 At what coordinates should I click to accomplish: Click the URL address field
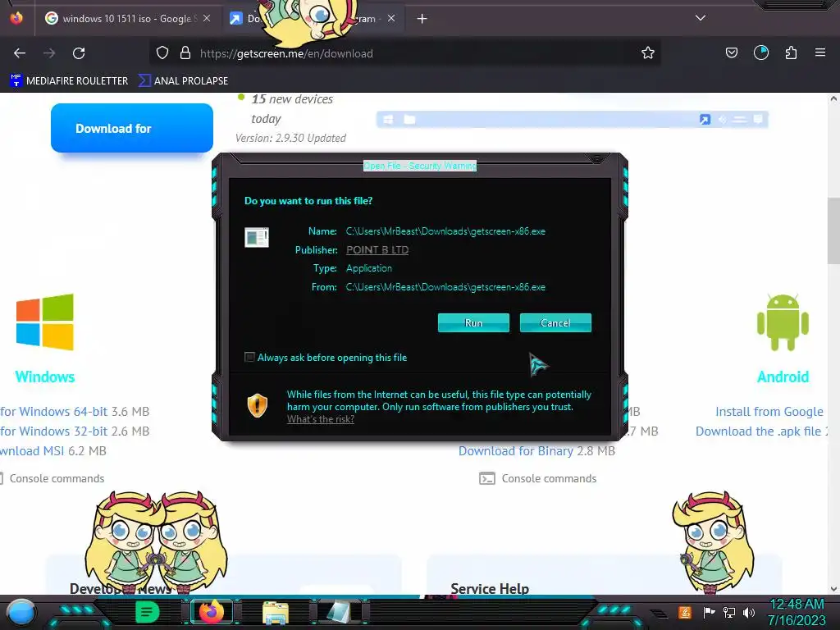click(x=404, y=53)
